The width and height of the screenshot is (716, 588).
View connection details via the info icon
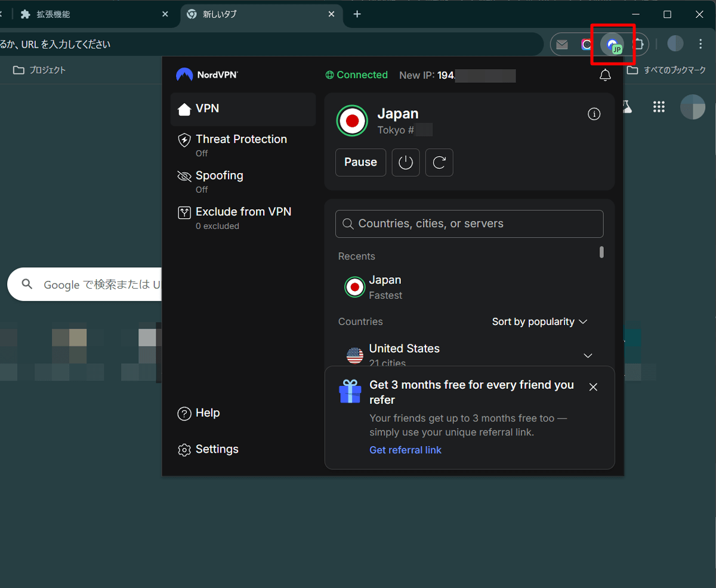click(594, 113)
